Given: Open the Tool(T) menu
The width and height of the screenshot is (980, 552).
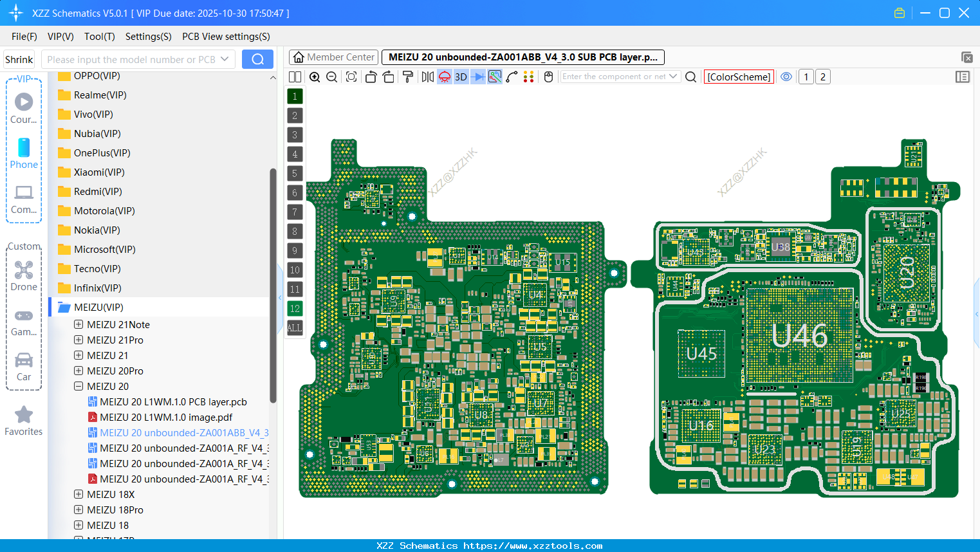Looking at the screenshot, I should [x=100, y=37].
